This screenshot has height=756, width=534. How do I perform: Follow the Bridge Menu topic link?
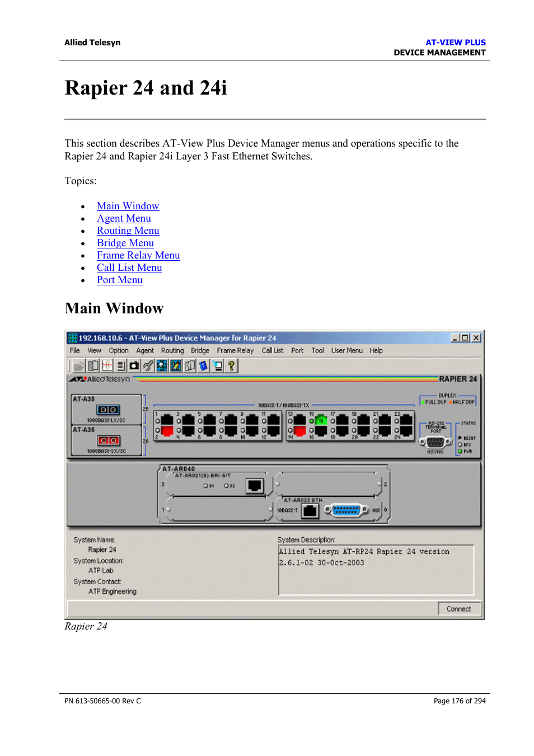click(x=125, y=243)
